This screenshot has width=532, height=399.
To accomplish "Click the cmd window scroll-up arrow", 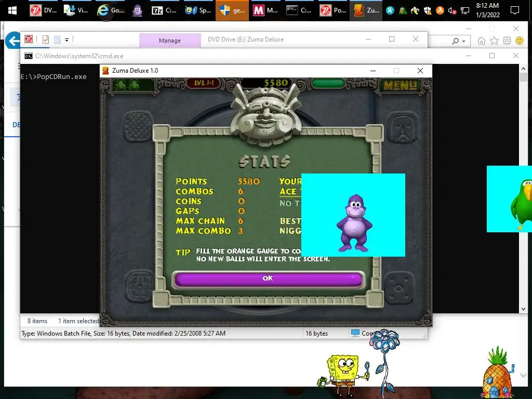I will pos(523,69).
